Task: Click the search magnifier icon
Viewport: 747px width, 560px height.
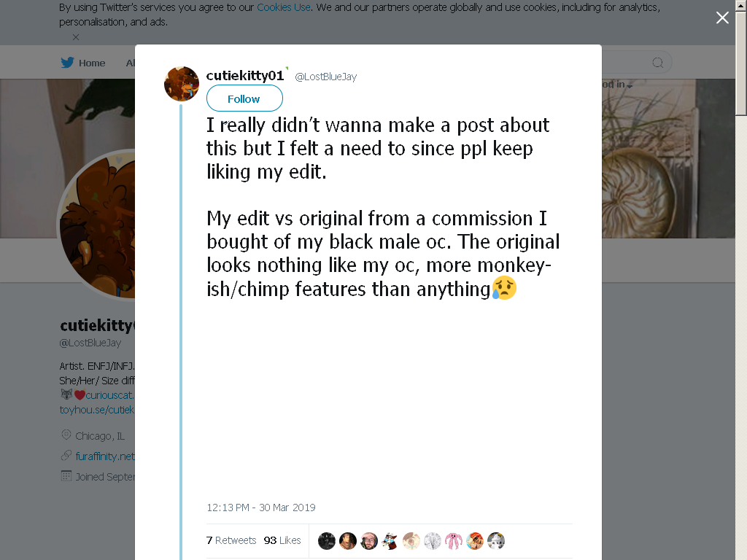Action: [657, 63]
